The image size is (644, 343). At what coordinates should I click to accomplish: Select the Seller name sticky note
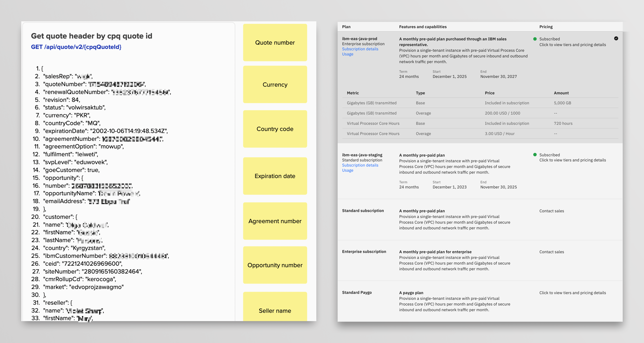point(275,310)
